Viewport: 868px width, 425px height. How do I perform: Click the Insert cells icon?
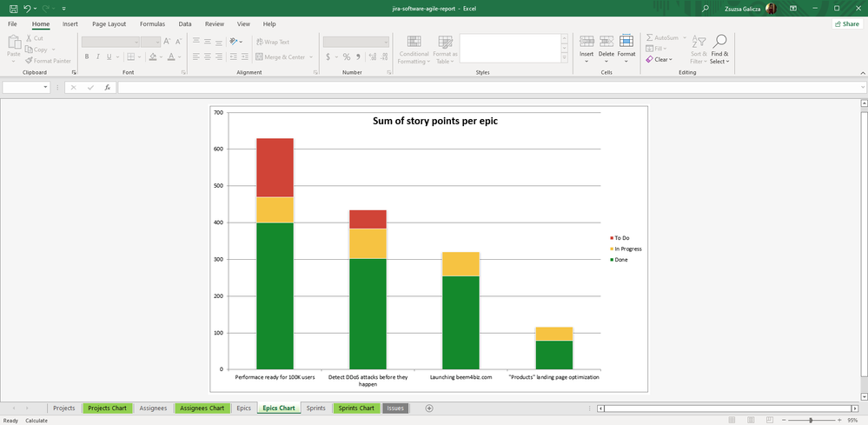point(586,42)
